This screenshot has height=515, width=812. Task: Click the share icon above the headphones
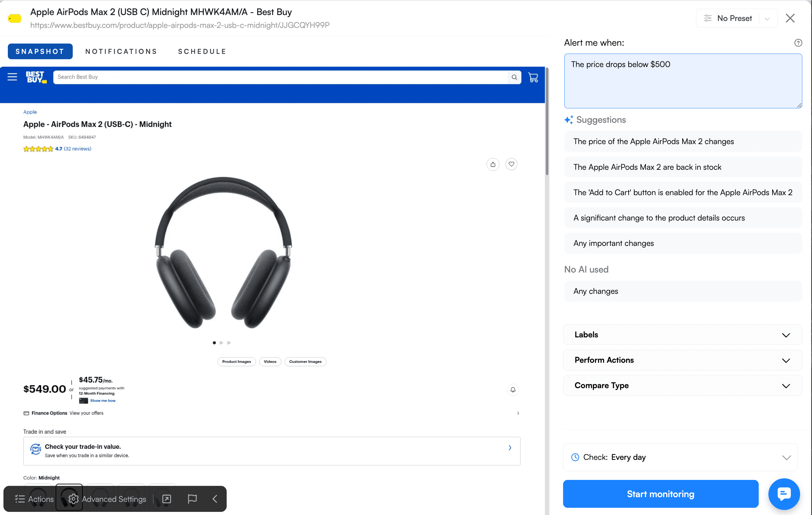[x=493, y=164]
